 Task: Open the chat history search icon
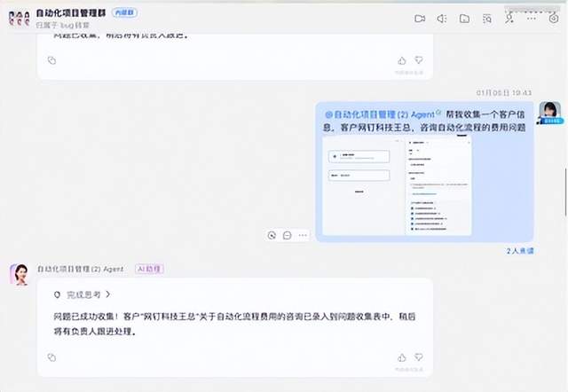pyautogui.click(x=486, y=18)
